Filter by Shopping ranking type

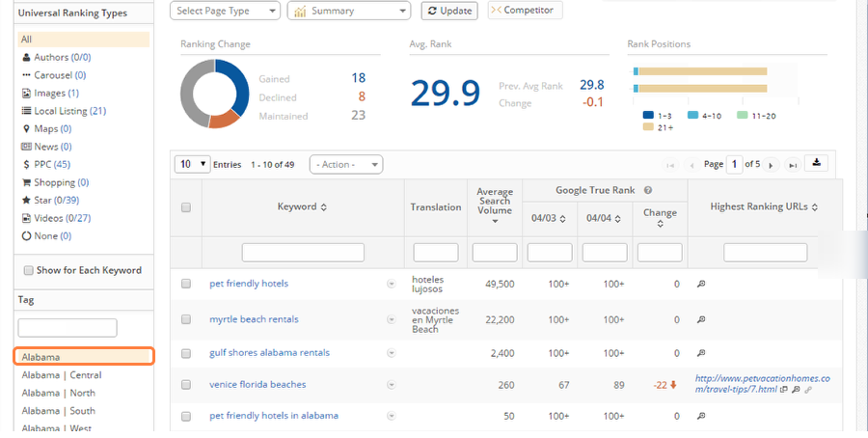click(x=55, y=182)
